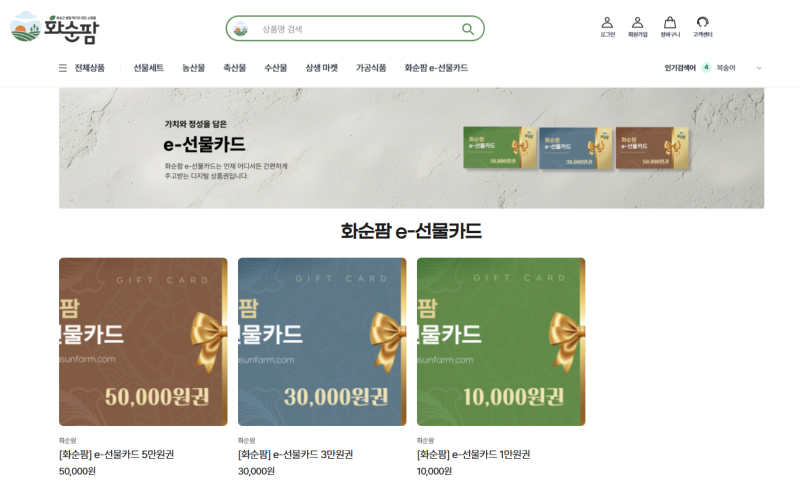The image size is (800, 499).
Task: Open the 회원가입 sign-up icon
Action: point(637,27)
